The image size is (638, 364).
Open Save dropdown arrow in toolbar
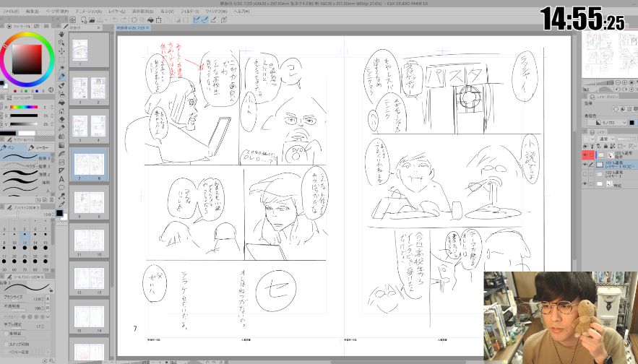click(105, 19)
